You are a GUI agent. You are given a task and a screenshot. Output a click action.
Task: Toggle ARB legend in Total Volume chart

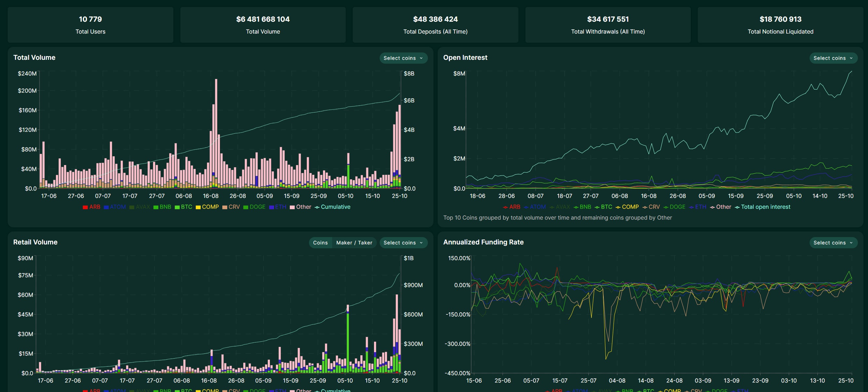click(91, 207)
